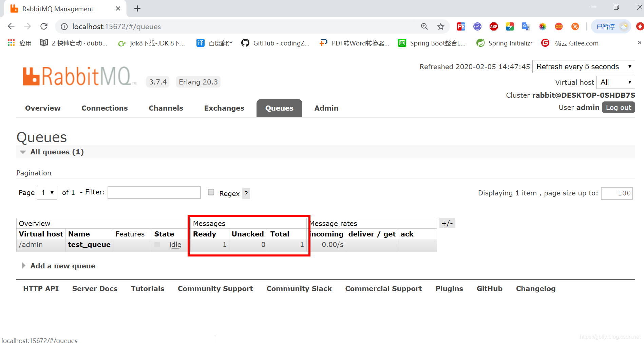This screenshot has width=644, height=343.
Task: Select the Queues tab
Action: coord(279,108)
